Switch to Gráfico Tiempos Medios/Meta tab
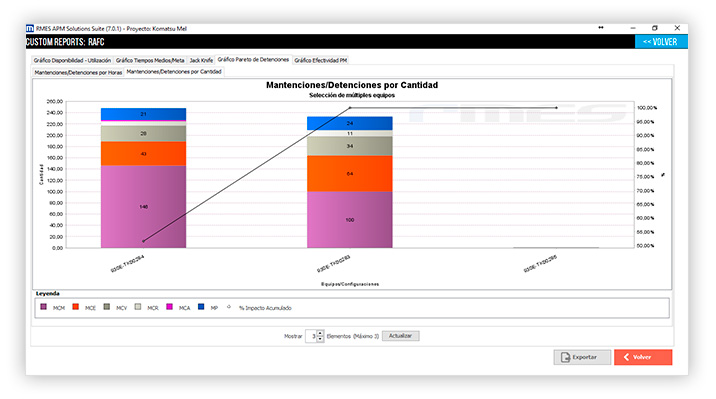The height and width of the screenshot is (399, 716). 150,60
